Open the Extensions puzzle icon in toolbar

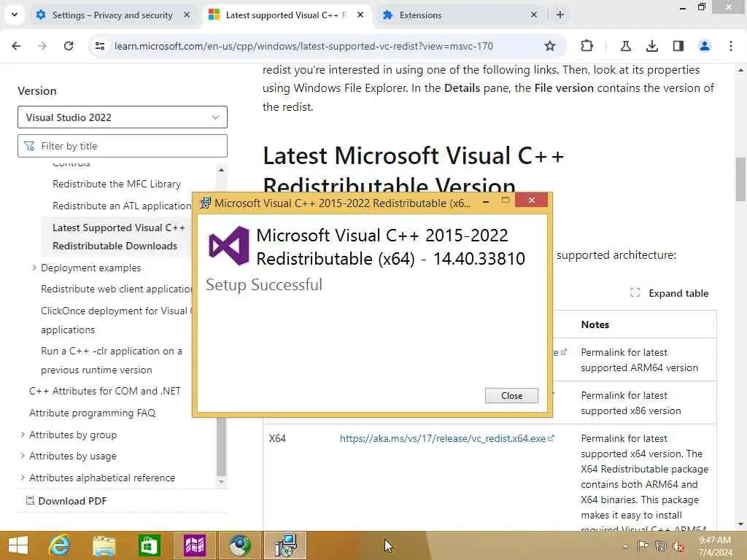point(587,46)
